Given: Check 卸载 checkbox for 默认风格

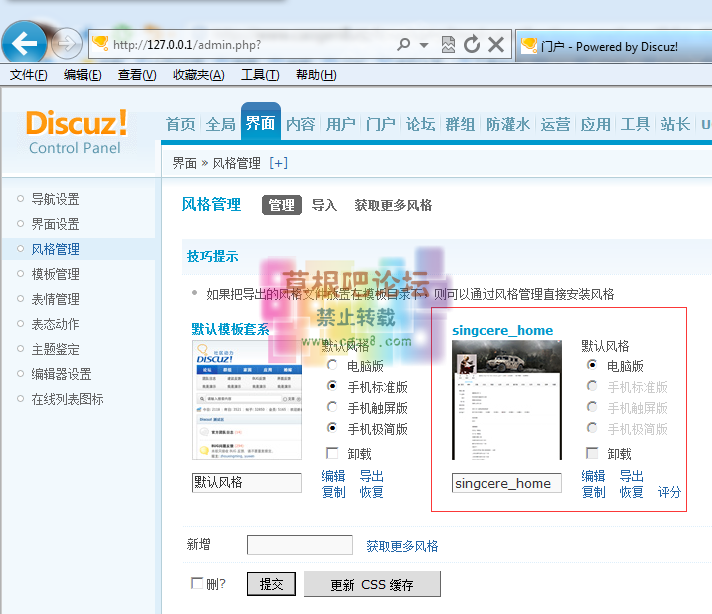Looking at the screenshot, I should (x=332, y=453).
